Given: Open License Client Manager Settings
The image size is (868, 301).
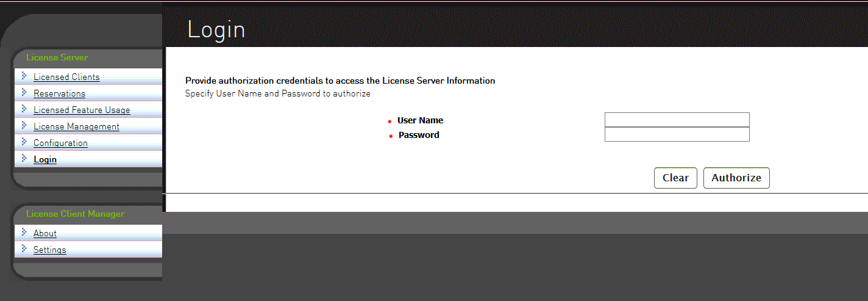Looking at the screenshot, I should (50, 250).
